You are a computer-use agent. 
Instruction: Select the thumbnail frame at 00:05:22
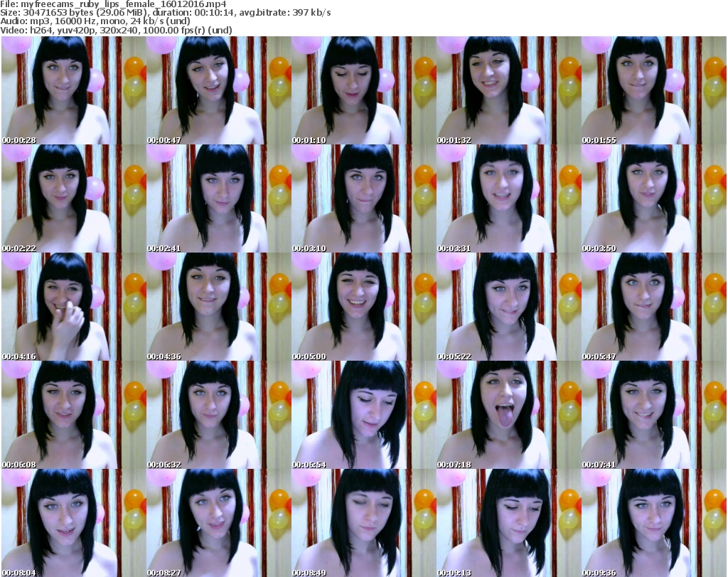pos(509,307)
